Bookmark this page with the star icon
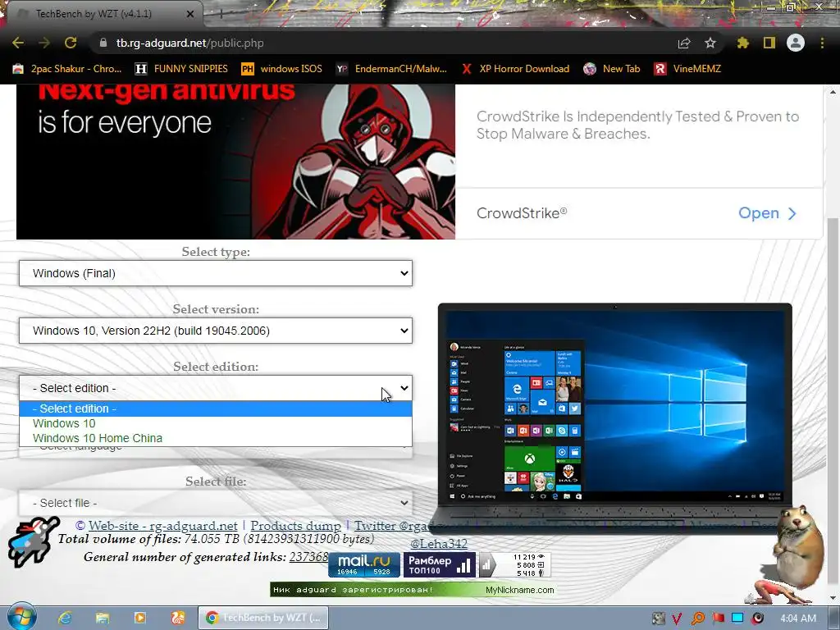 click(x=710, y=43)
